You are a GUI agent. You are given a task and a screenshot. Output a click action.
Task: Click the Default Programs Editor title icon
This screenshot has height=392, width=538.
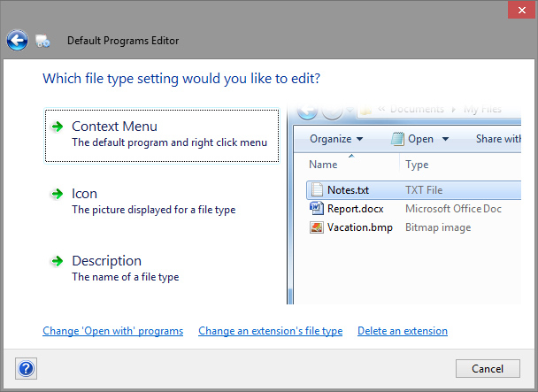click(x=42, y=42)
